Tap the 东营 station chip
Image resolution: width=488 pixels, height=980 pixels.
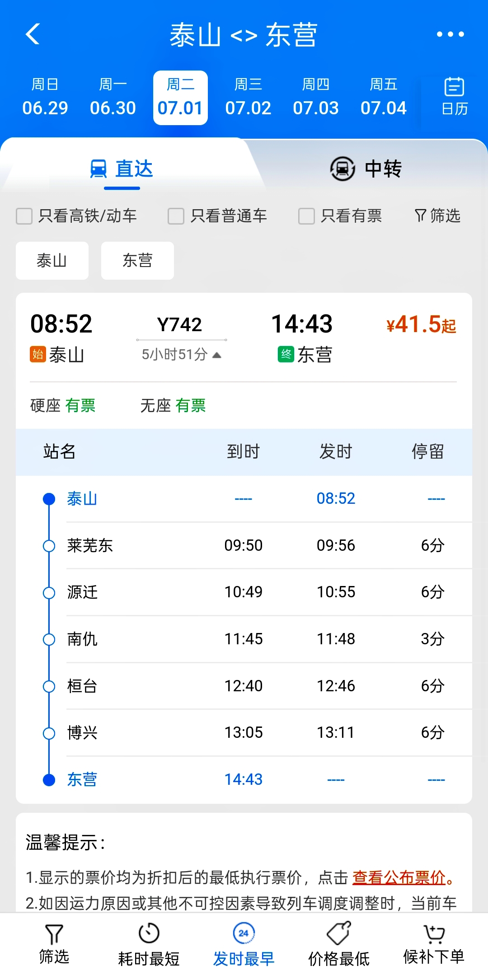tap(137, 261)
